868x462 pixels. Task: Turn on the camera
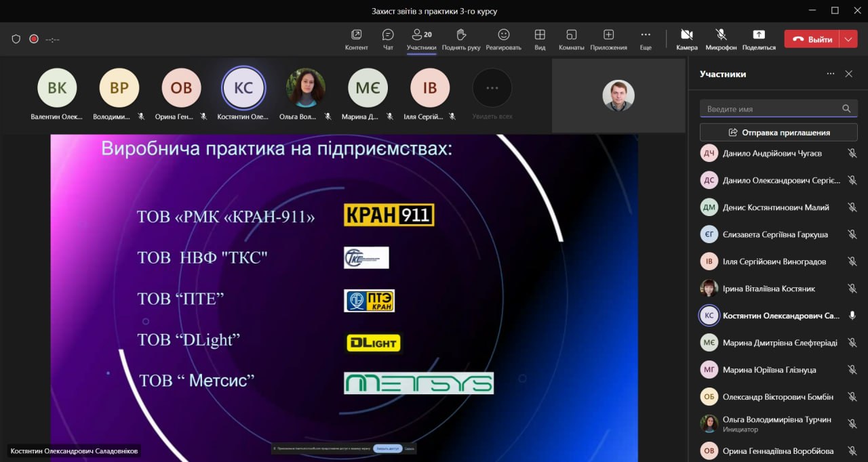click(x=686, y=39)
